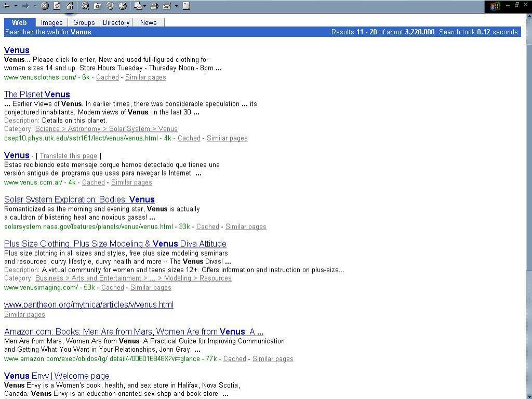Screen dimensions: 532x399
Task: Open Cached link for solarsystem.nasa.gov result
Action: click(x=208, y=227)
